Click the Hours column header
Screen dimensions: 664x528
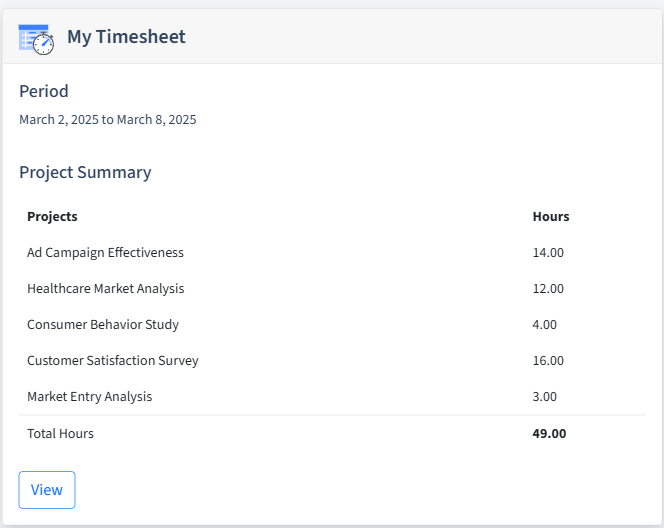[x=551, y=216]
